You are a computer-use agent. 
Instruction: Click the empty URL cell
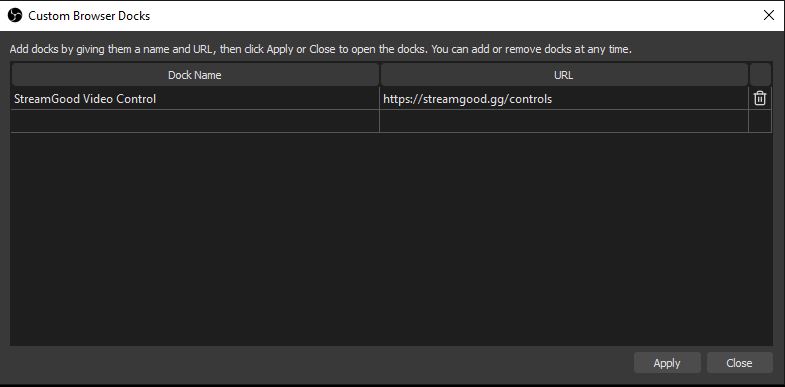564,121
